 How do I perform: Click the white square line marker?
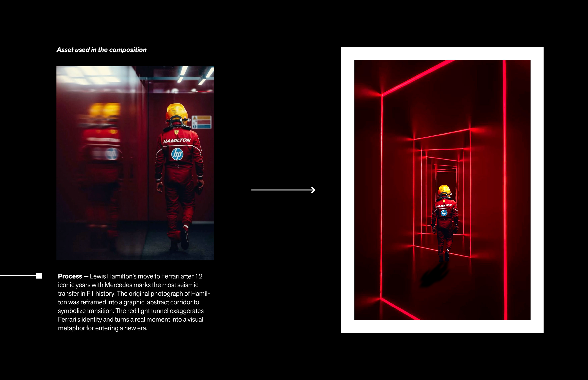(39, 276)
